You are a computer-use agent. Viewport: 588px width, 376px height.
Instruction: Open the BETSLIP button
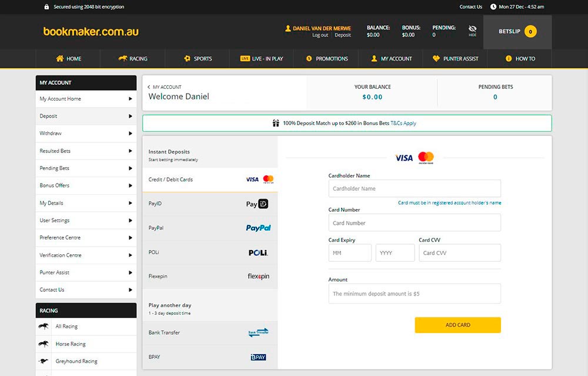(517, 32)
